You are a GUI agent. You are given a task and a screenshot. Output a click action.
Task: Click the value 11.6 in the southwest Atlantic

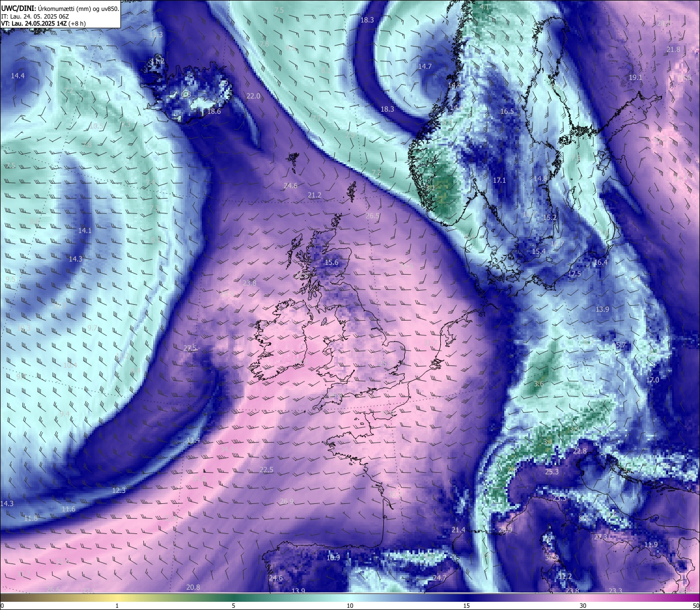click(68, 509)
